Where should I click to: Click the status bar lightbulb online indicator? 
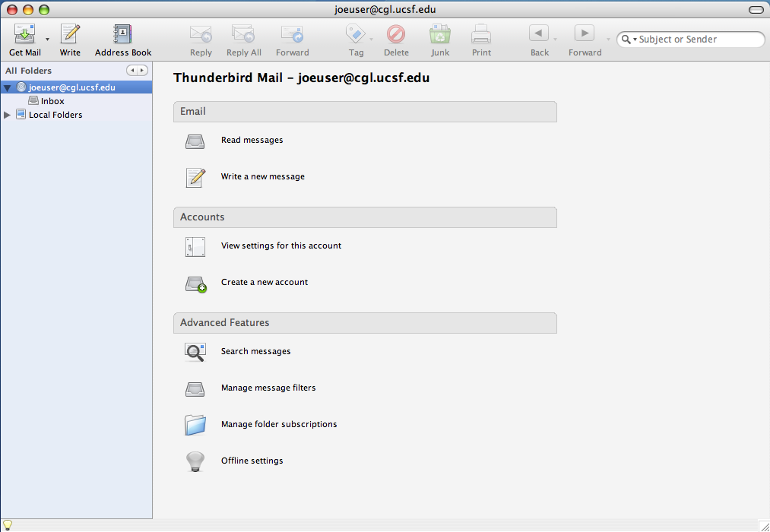pos(8,525)
